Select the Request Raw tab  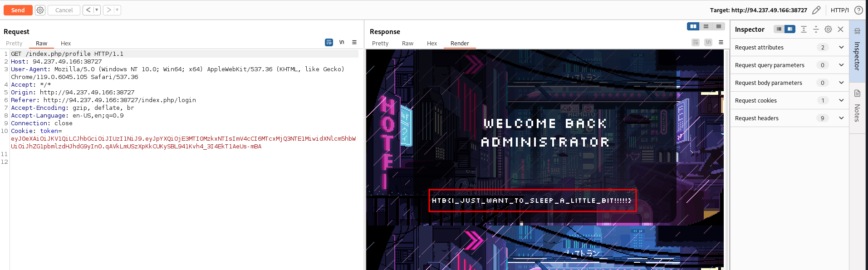click(x=41, y=44)
